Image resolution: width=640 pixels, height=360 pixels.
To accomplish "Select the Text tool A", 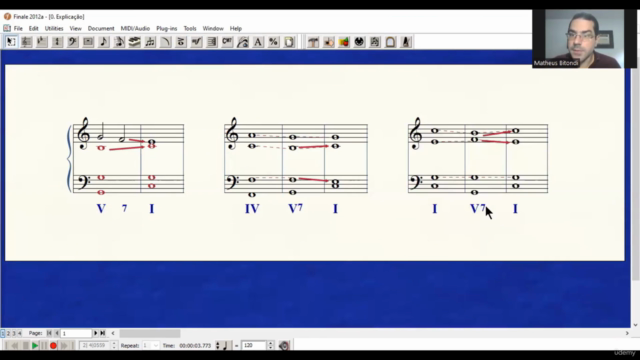I will [258, 42].
